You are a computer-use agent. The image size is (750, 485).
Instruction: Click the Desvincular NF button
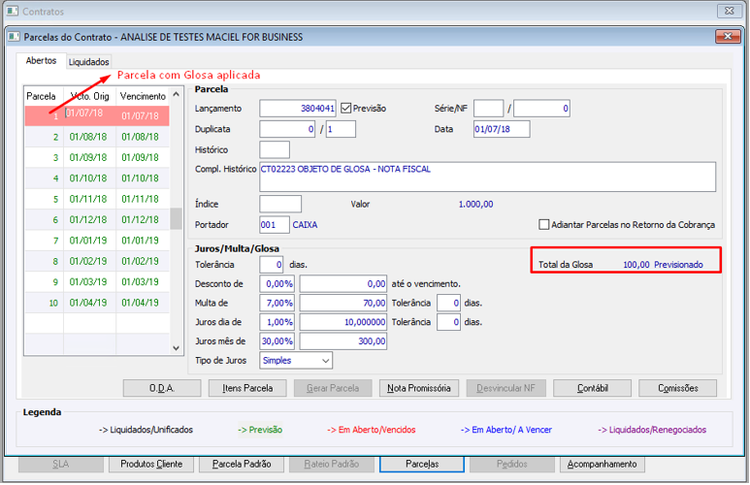click(x=506, y=388)
